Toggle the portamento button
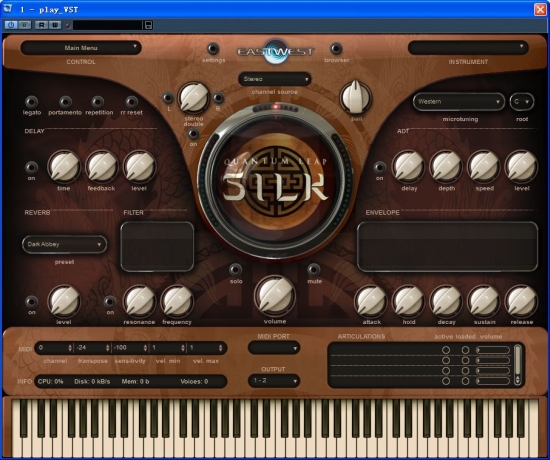The height and width of the screenshot is (460, 550). click(x=65, y=102)
